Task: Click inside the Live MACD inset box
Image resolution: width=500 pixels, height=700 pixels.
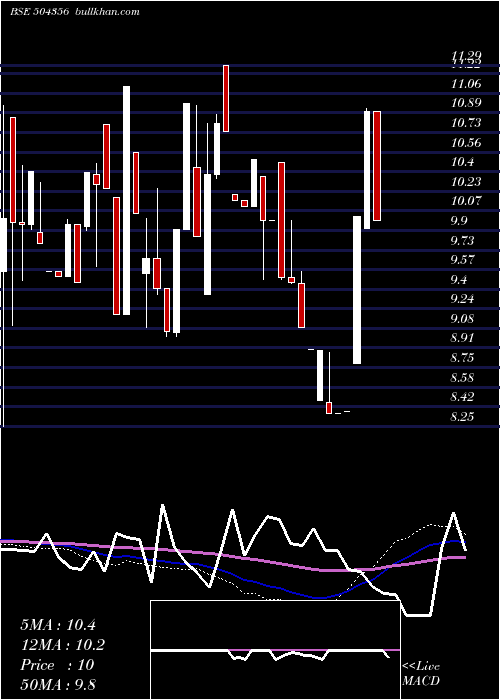Action: pos(275,650)
